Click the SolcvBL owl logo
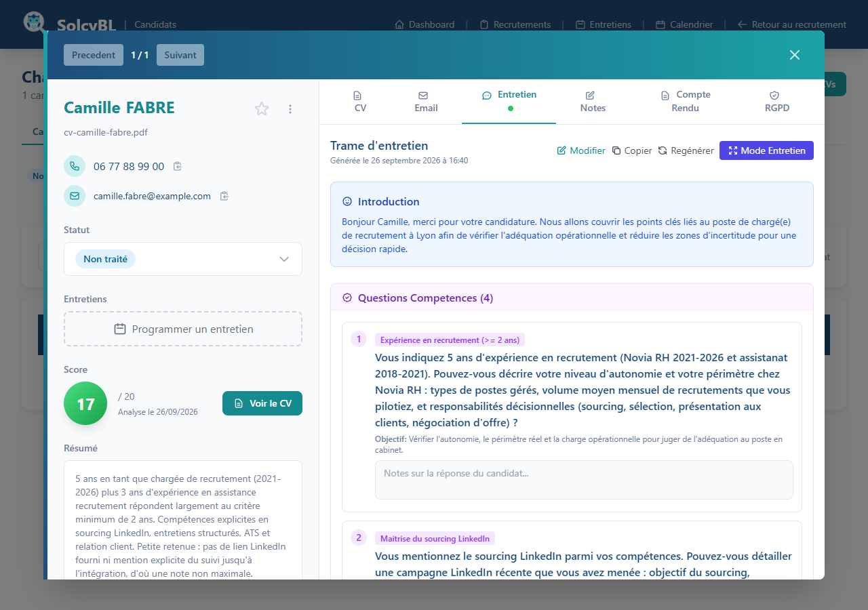Viewport: 868px width, 610px height. click(34, 22)
